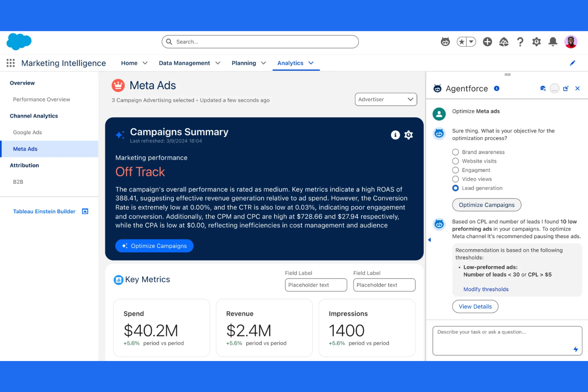Click the Key Metrics chart icon

[x=118, y=280]
